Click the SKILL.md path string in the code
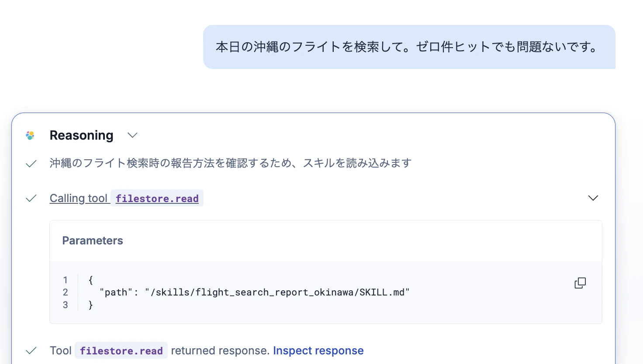This screenshot has width=643, height=364. 277,292
